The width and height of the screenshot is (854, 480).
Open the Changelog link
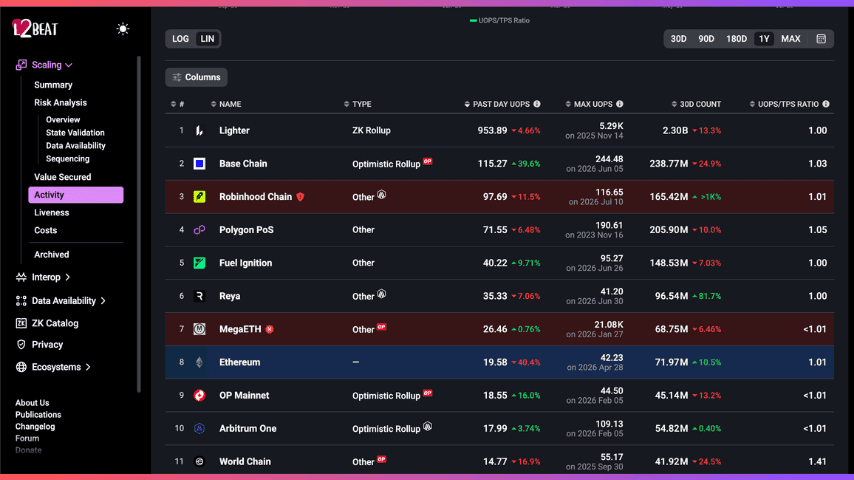[35, 427]
